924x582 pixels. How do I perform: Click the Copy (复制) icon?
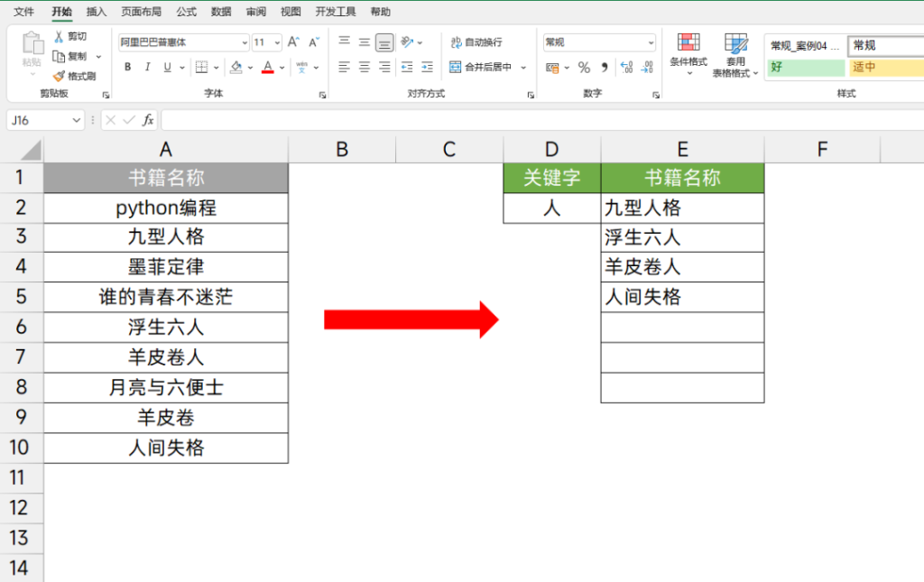click(59, 57)
